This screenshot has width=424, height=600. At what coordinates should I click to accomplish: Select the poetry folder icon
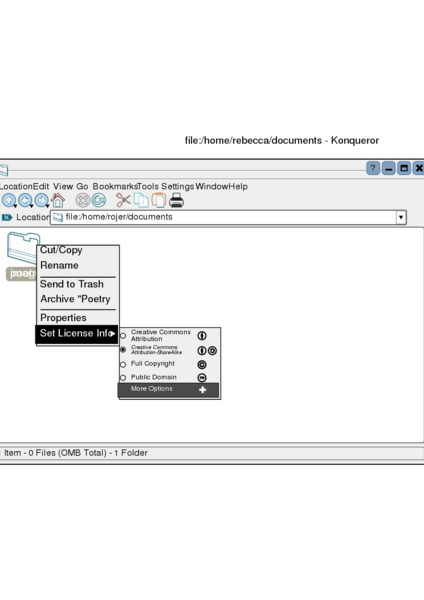pyautogui.click(x=22, y=248)
